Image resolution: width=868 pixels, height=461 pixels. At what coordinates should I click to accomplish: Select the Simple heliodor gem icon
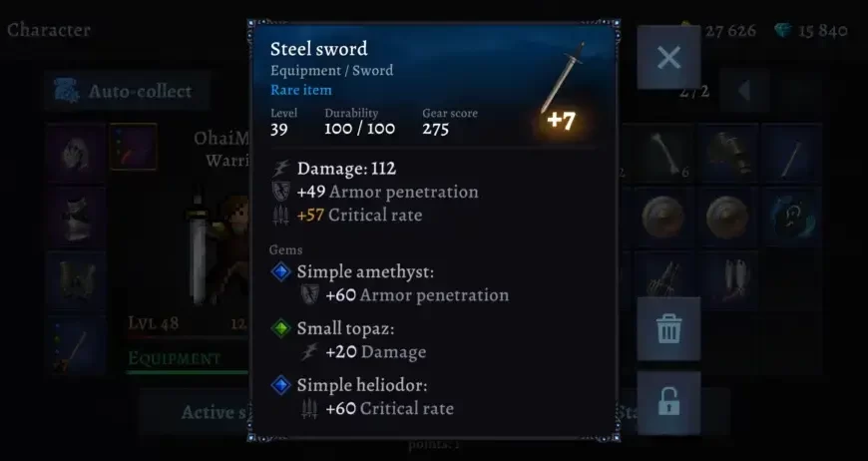tap(281, 385)
